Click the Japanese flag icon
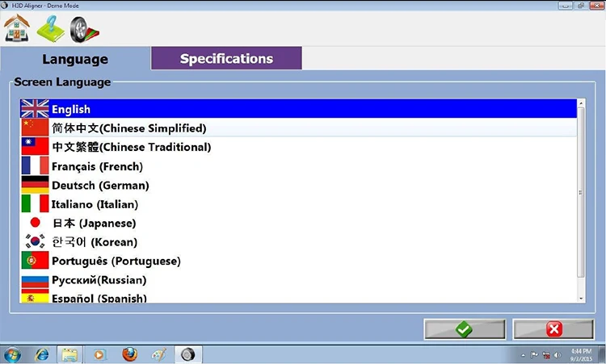606x364 pixels. click(x=35, y=222)
